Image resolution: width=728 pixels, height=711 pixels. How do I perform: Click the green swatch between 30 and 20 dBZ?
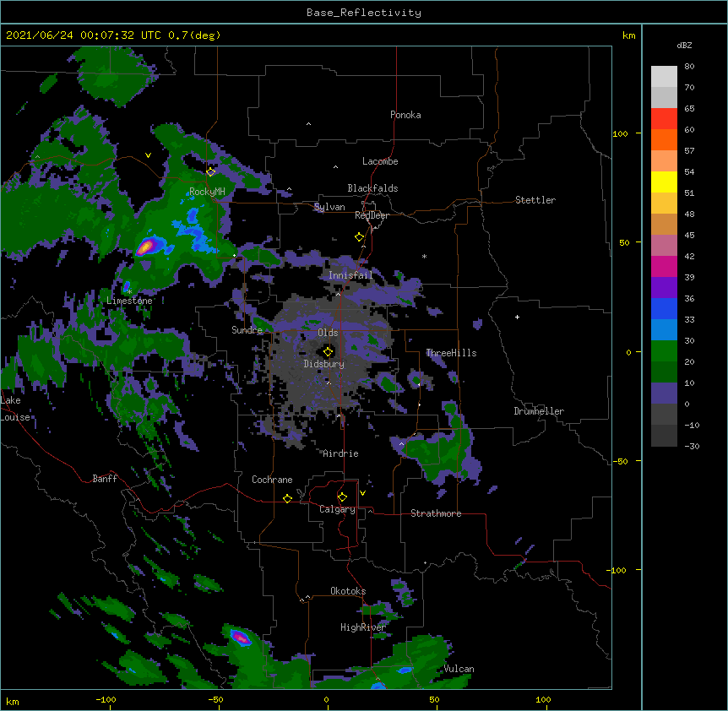pos(664,351)
